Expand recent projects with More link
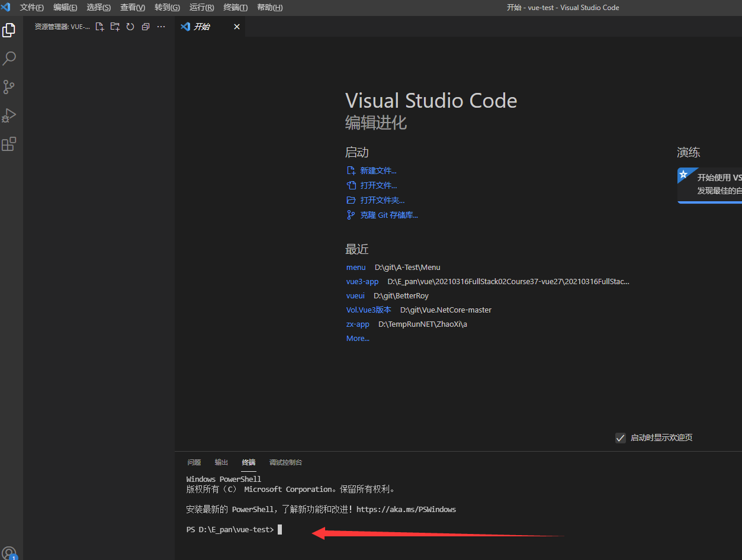The image size is (742, 560). [x=357, y=338]
